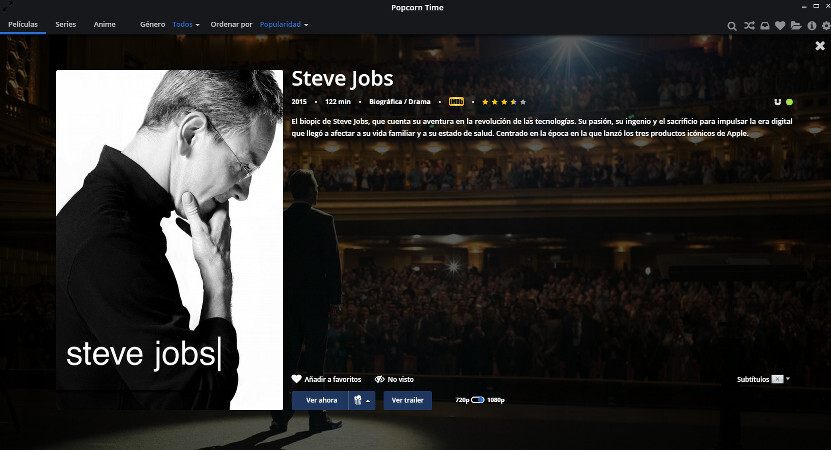Click the star rating
This screenshot has width=831, height=450.
504,102
